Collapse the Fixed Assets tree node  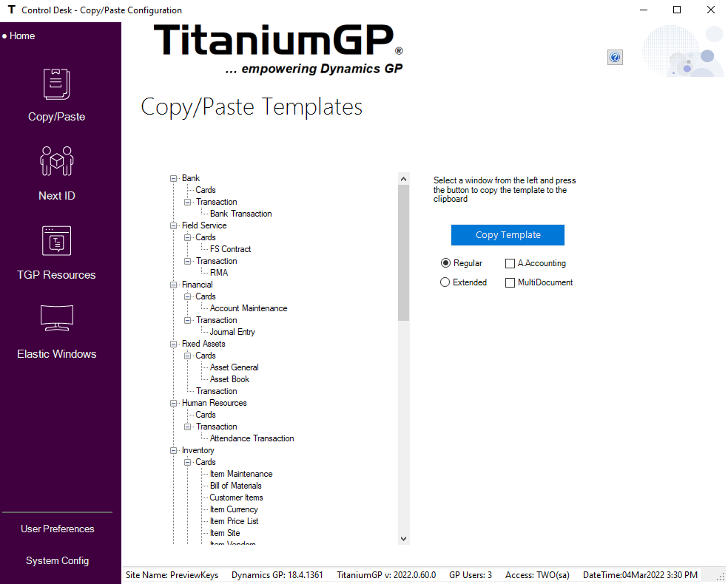(x=174, y=344)
